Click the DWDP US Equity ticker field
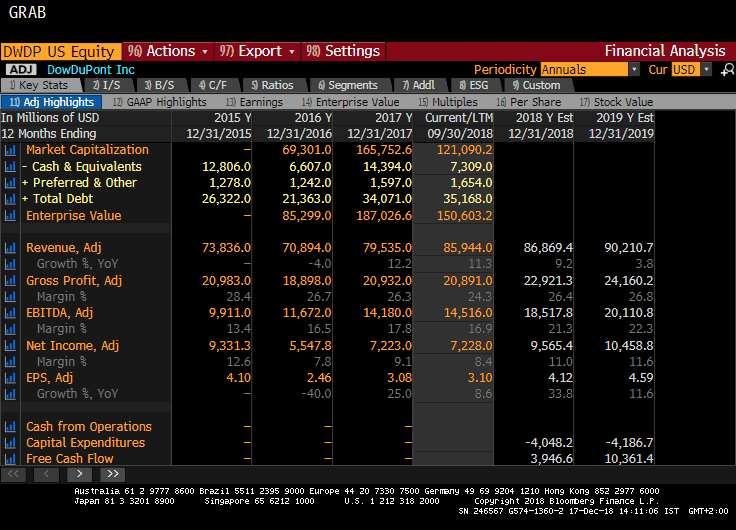The width and height of the screenshot is (736, 530). click(x=61, y=51)
